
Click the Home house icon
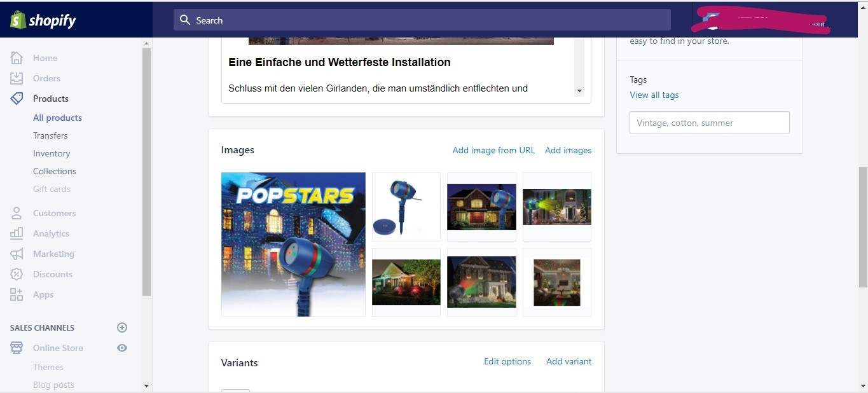pyautogui.click(x=17, y=58)
